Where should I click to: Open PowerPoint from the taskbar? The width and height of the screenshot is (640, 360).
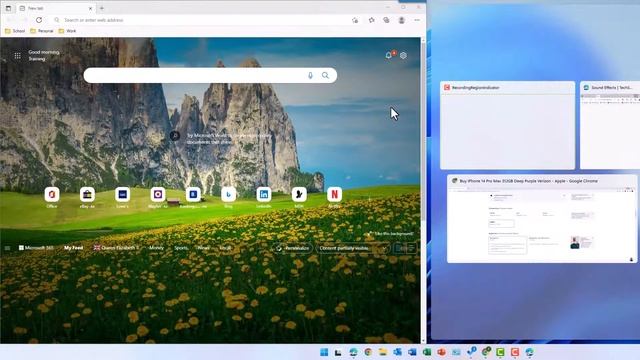pos(442,352)
